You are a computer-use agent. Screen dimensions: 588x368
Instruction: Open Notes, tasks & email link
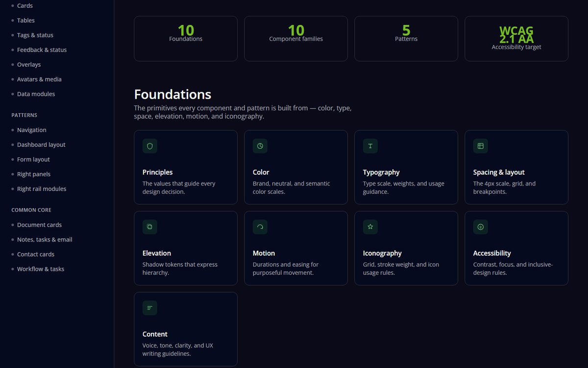[x=45, y=239]
